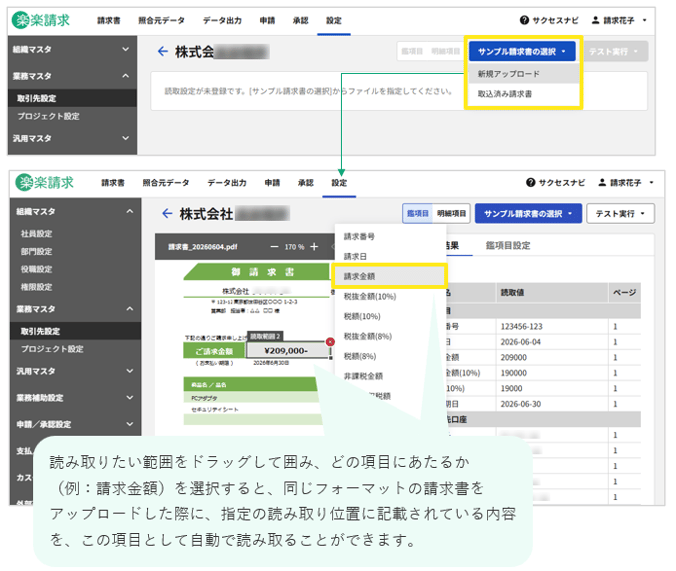Zoom in the PDF with the plus icon
676x571 pixels.
coord(314,247)
